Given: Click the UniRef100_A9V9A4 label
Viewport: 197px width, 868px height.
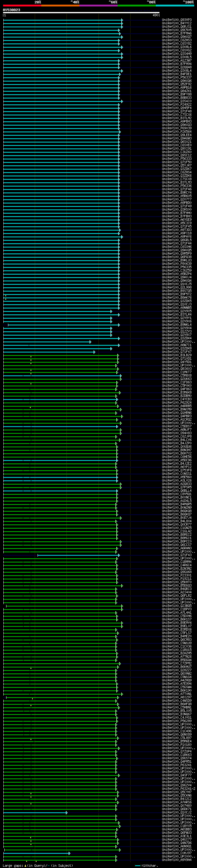Looking at the screenshot, I should [177, 860].
